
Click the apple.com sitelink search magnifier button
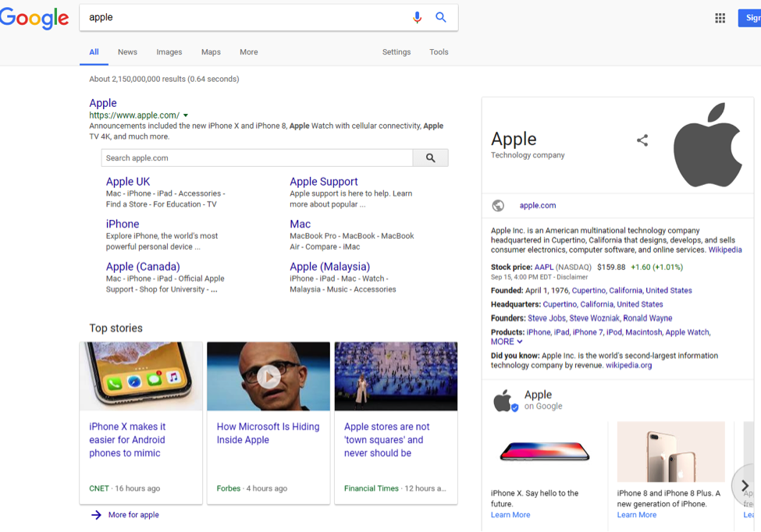click(x=430, y=158)
